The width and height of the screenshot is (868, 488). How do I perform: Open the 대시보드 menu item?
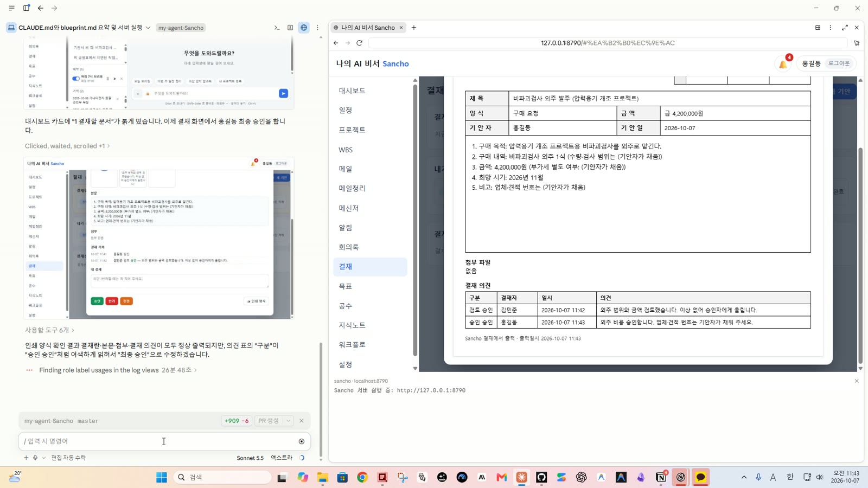pyautogui.click(x=370, y=91)
